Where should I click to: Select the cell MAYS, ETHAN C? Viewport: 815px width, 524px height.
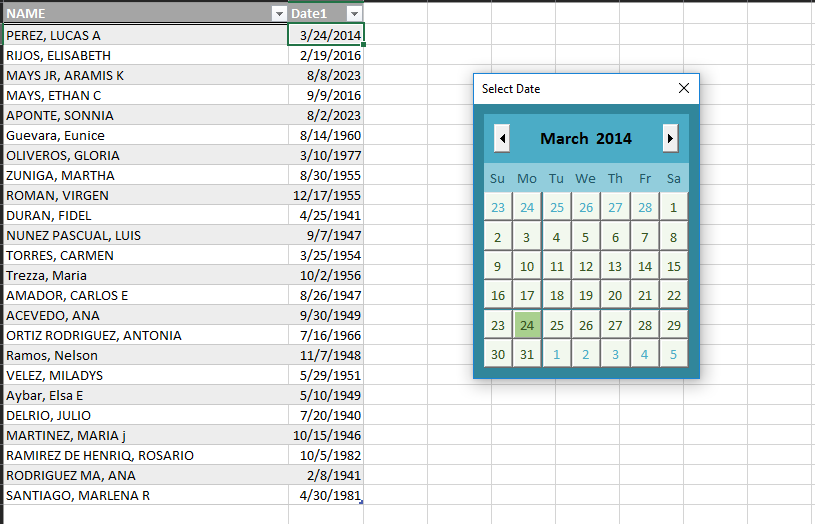[146, 95]
